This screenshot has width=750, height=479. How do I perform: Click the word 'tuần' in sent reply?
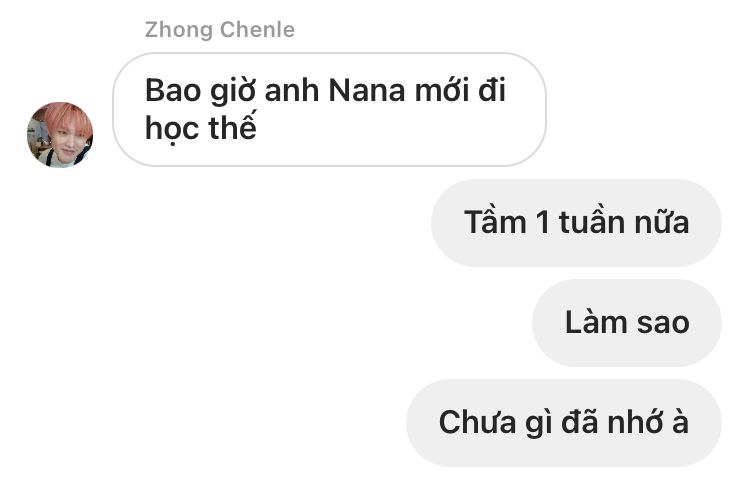pyautogui.click(x=592, y=222)
